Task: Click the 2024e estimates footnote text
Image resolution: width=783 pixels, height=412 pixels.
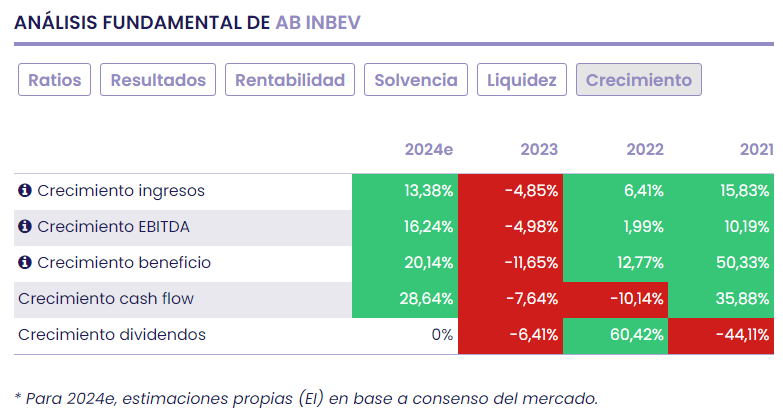Action: coord(306,398)
